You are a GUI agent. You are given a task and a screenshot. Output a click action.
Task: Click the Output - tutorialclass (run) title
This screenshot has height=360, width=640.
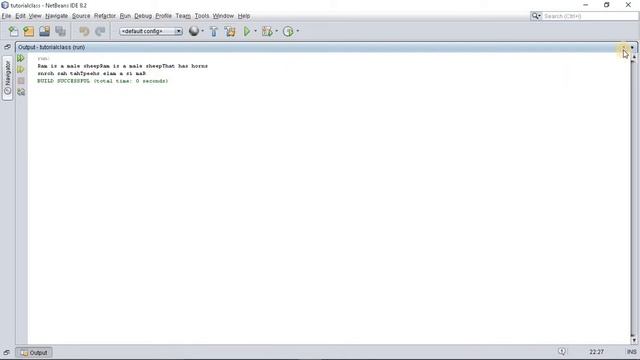51,47
